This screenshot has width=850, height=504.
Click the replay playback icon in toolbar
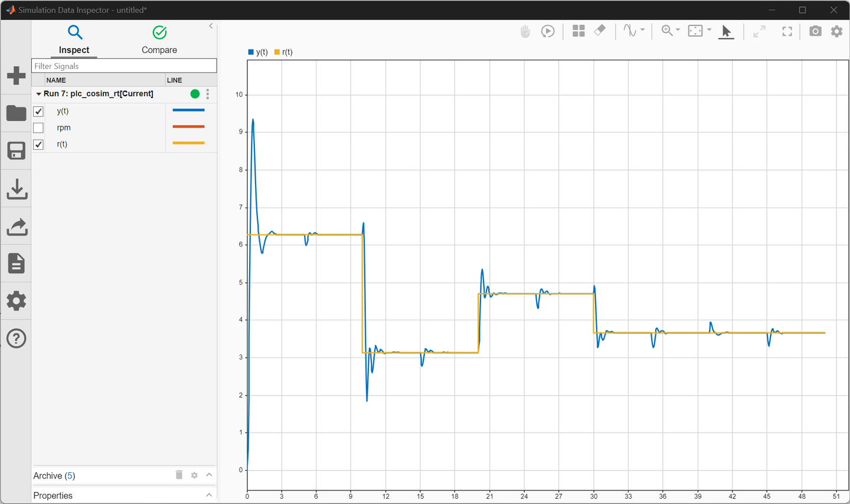[548, 31]
